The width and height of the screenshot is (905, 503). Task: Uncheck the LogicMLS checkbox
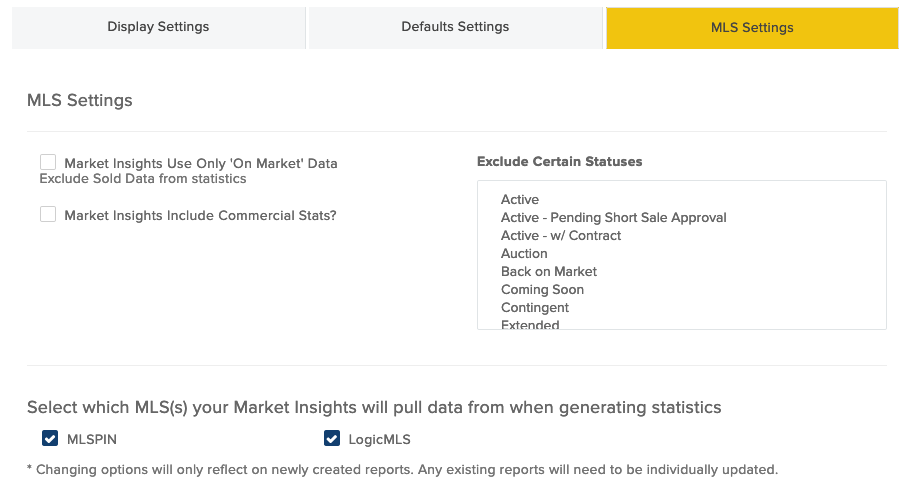pos(332,438)
